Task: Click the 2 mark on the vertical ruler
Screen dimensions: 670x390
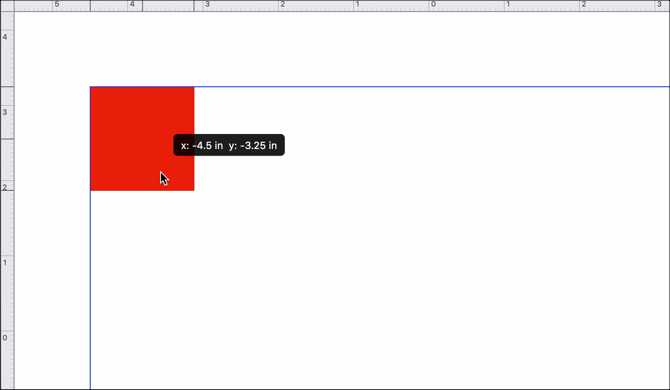Action: (x=5, y=187)
